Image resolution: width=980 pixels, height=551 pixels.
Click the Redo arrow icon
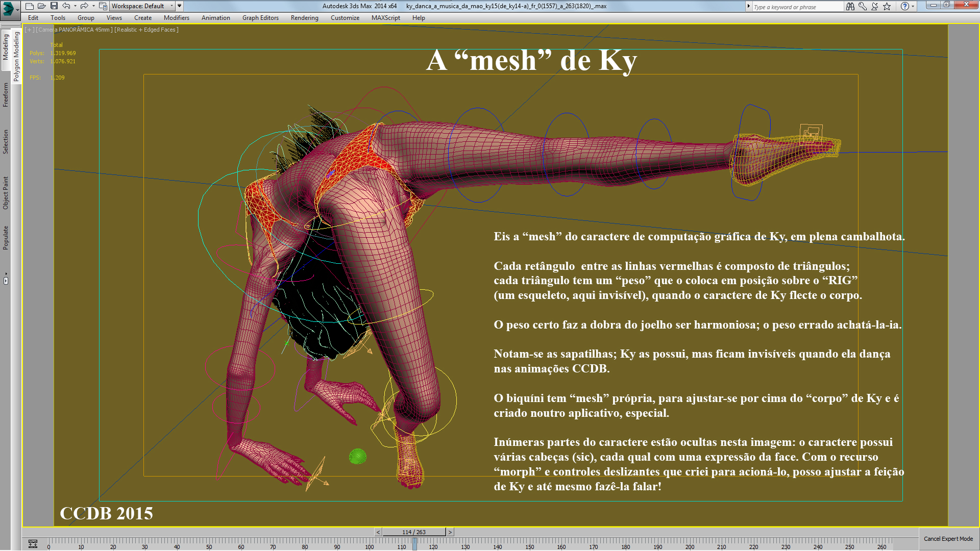click(84, 6)
